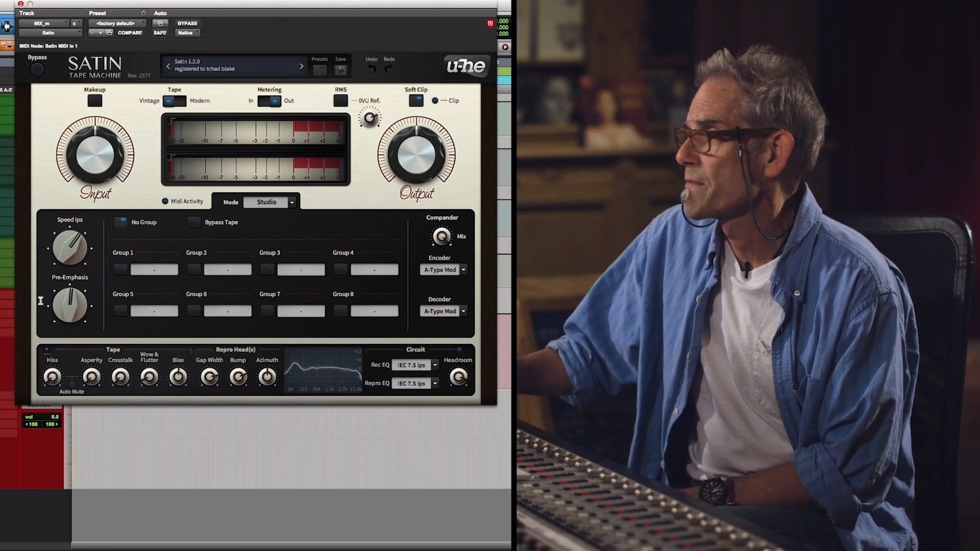Open the Repro EQ IEC 7.5 ips dropdown
The height and width of the screenshot is (551, 980).
click(x=415, y=383)
